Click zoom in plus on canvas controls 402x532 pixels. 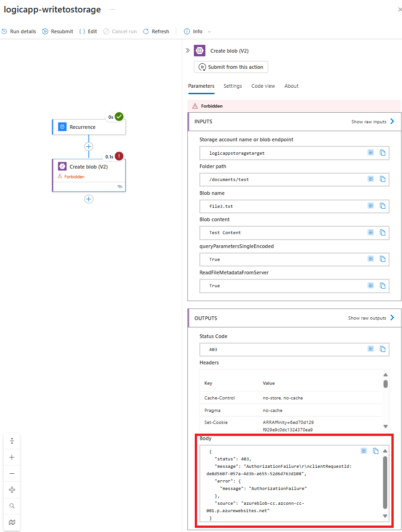click(x=12, y=457)
